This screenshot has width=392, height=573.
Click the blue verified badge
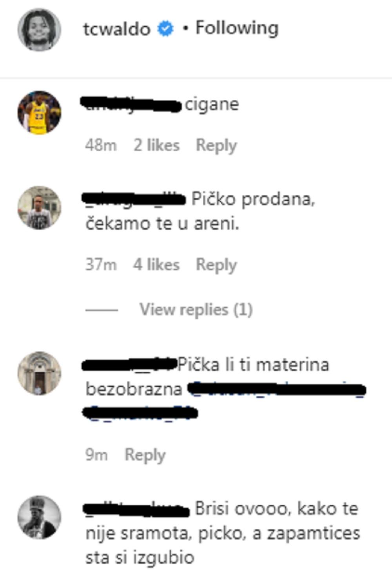165,29
